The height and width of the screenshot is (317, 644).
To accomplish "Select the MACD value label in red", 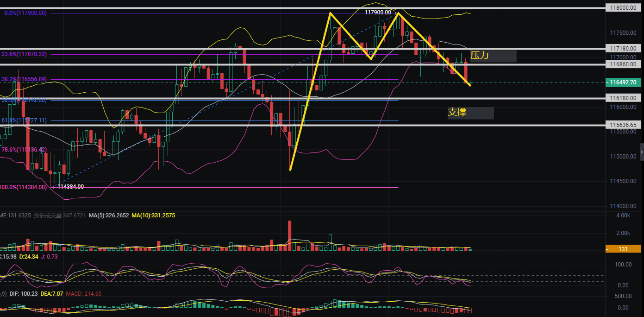I will (x=85, y=293).
